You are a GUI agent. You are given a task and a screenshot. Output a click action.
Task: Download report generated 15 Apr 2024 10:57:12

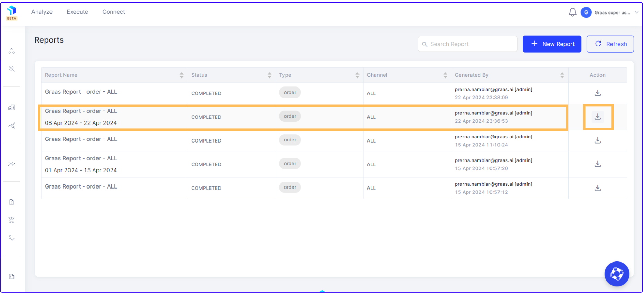pos(597,188)
